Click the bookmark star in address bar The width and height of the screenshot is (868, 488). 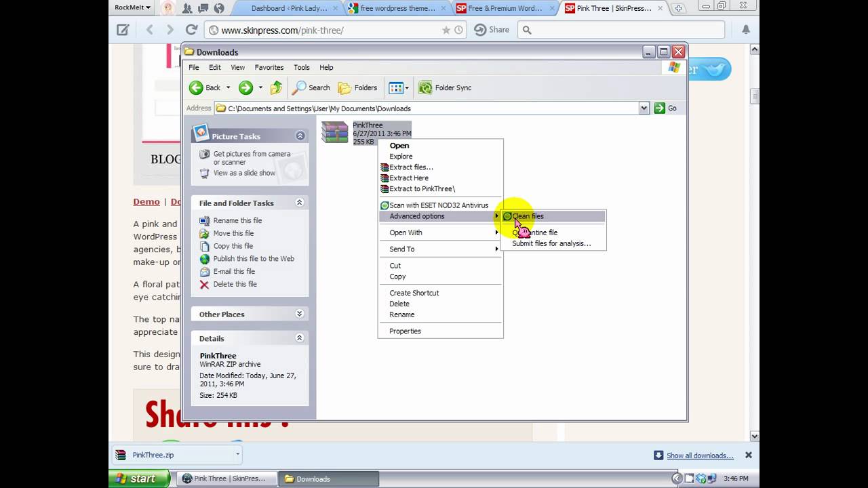pyautogui.click(x=446, y=30)
